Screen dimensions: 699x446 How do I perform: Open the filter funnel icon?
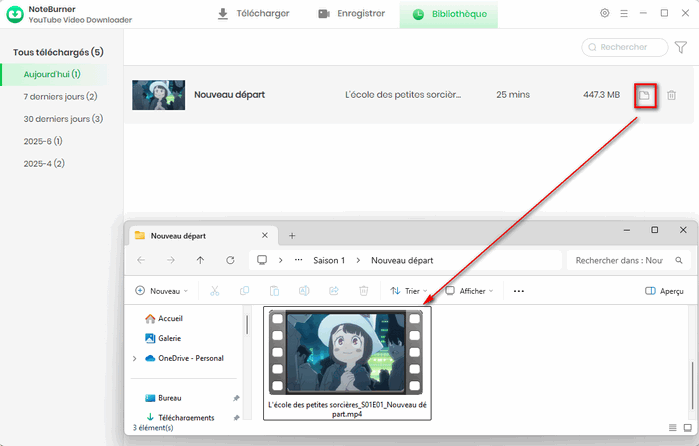681,47
